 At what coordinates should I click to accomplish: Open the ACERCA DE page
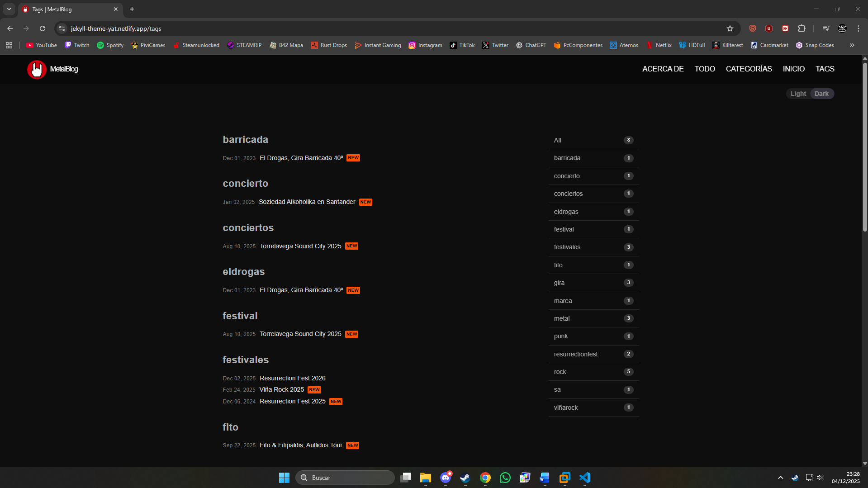tap(663, 69)
